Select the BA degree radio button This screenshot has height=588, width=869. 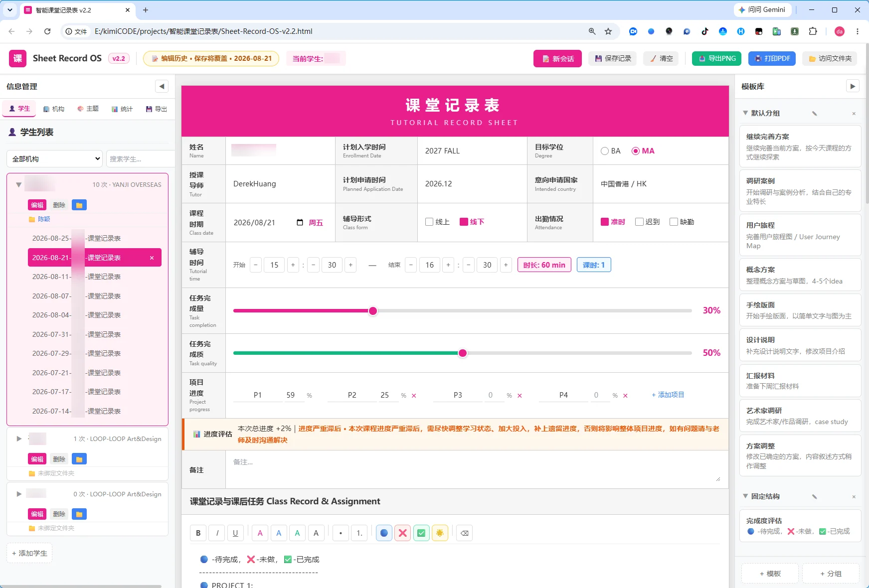pos(605,151)
